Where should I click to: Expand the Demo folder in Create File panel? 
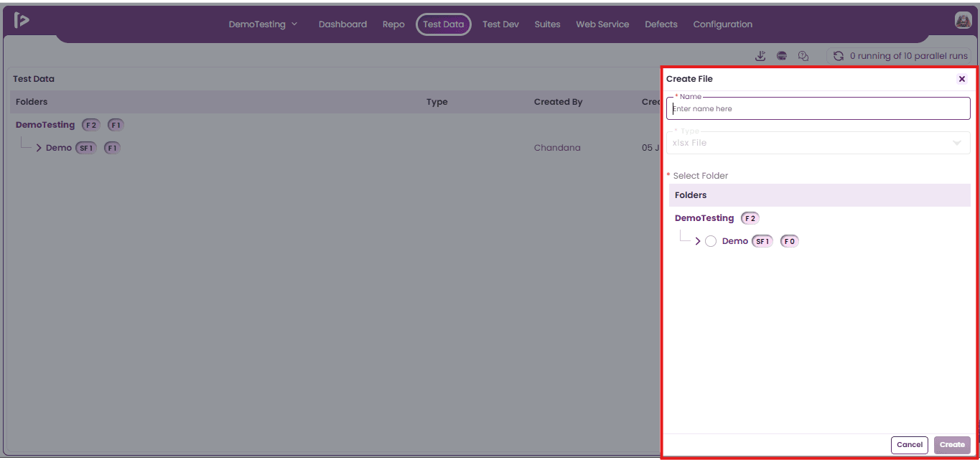(698, 241)
